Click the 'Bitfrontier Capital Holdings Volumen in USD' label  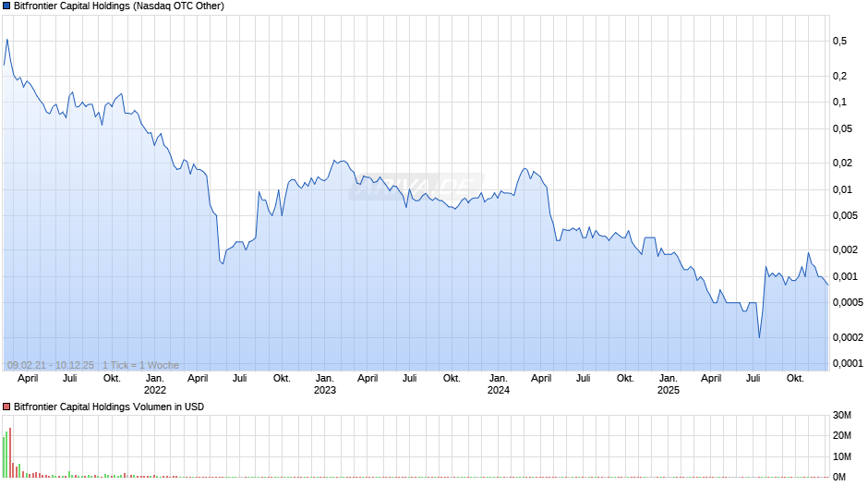click(109, 407)
